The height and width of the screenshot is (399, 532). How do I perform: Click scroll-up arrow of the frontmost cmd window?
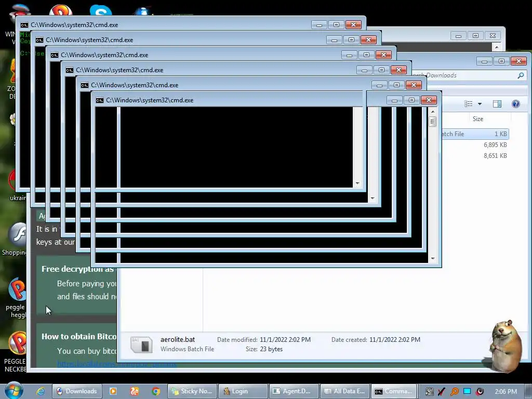point(433,111)
